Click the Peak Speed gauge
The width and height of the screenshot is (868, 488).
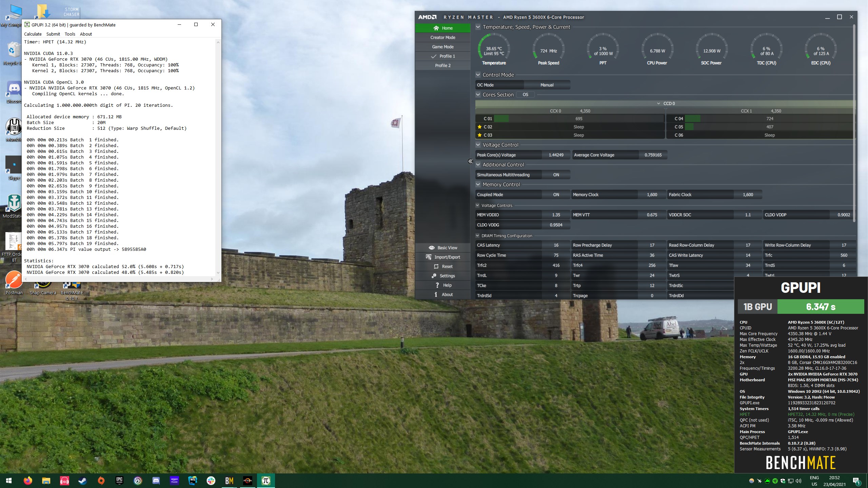[548, 49]
